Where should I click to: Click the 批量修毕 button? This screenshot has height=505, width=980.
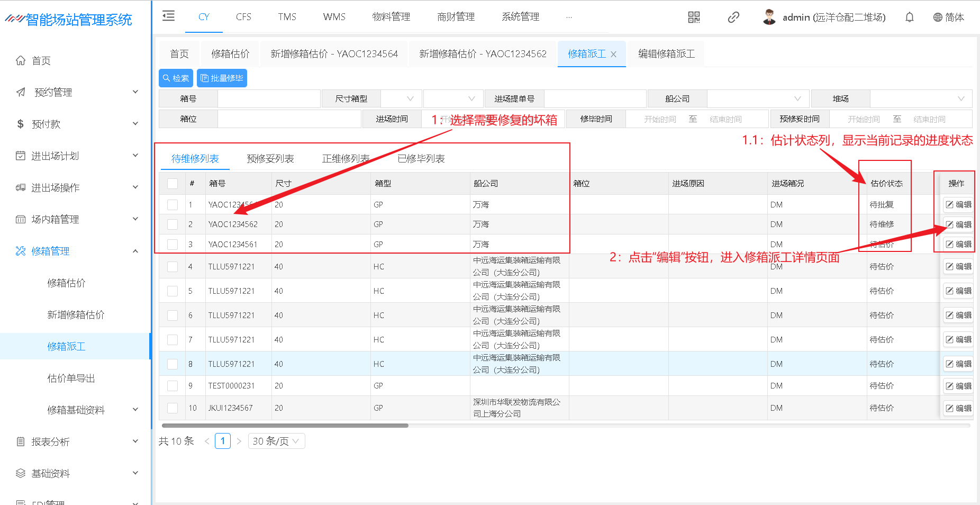point(222,78)
